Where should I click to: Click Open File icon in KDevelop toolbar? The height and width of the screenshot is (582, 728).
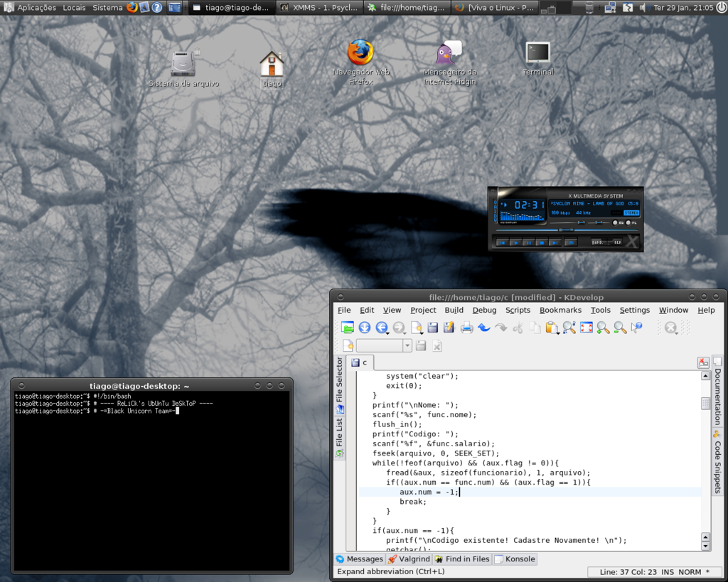(x=347, y=328)
